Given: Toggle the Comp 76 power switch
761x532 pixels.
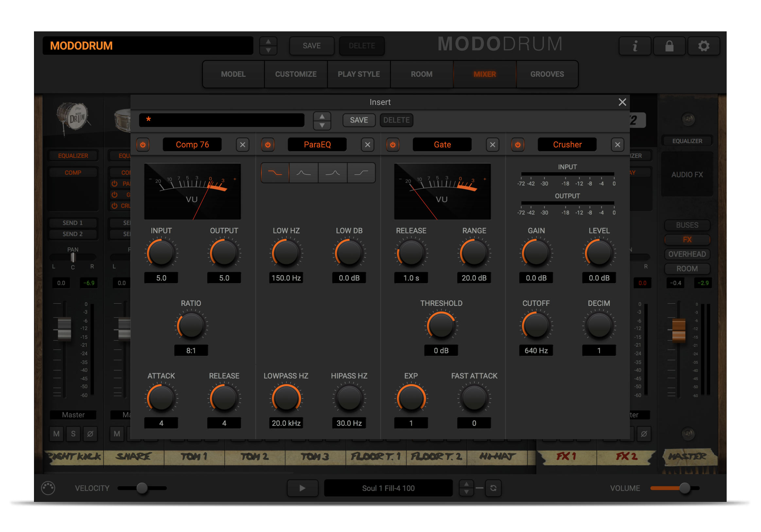Looking at the screenshot, I should tap(143, 144).
